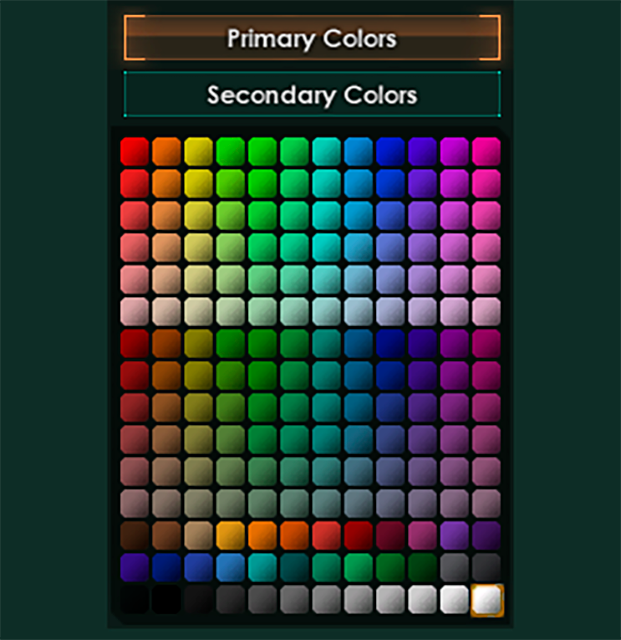Choose the bright red swatch at the top-left corner
Image resolution: width=621 pixels, height=640 pixels.
pos(134,151)
